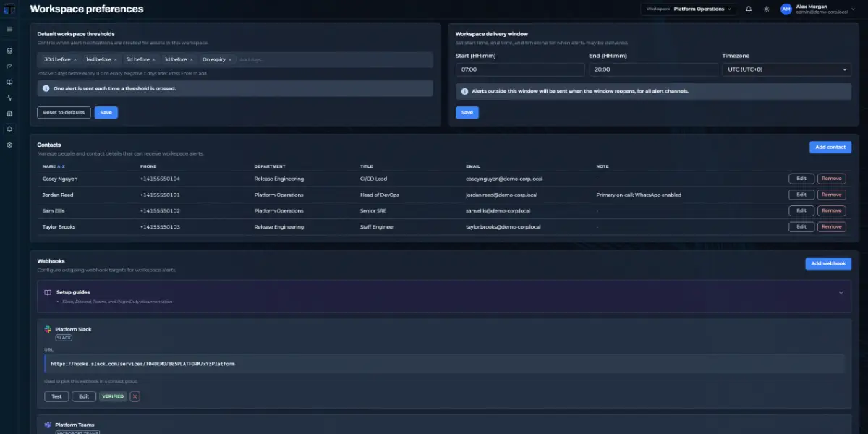Click the Platform Teams webhook title
The image size is (868, 434).
75,425
